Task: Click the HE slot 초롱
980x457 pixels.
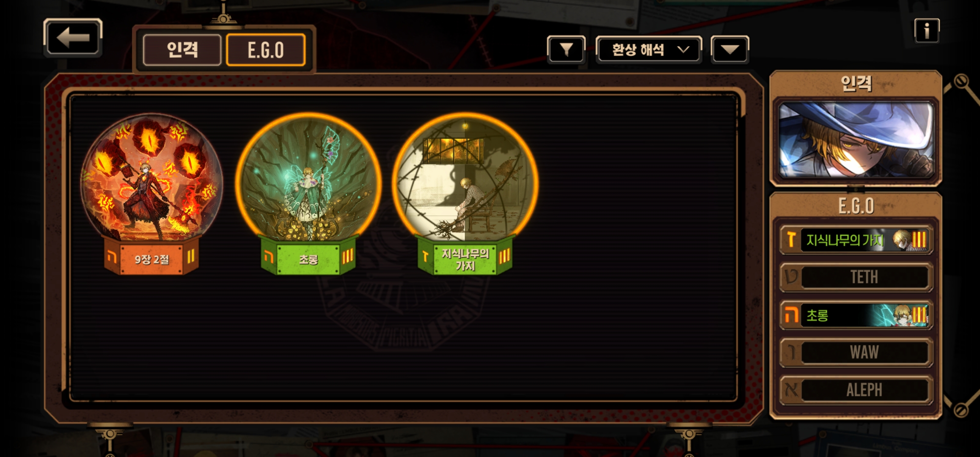Action: (x=856, y=315)
